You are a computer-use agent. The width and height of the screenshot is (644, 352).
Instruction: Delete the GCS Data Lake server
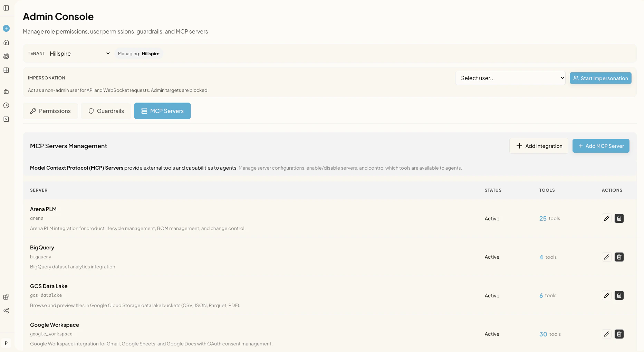619,295
